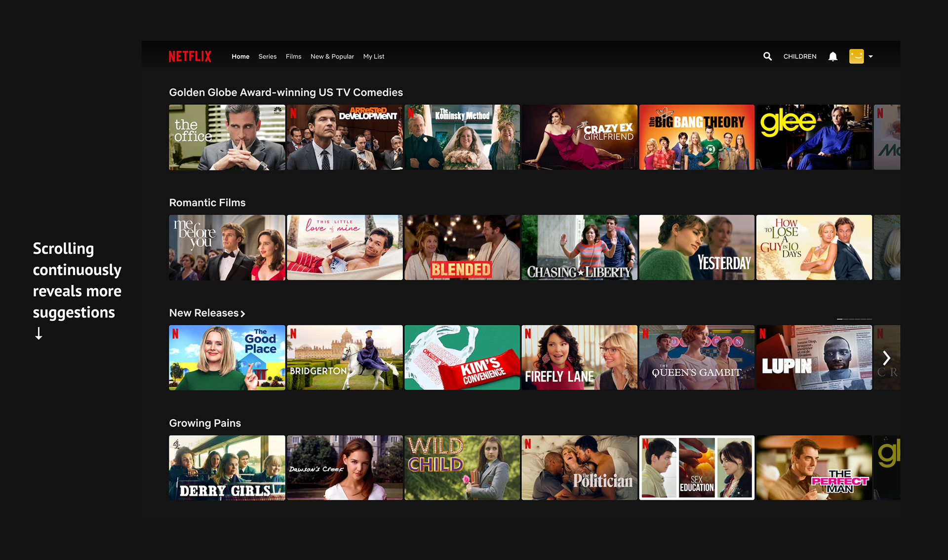Open the search magnifier icon
This screenshot has height=560, width=948.
(767, 56)
